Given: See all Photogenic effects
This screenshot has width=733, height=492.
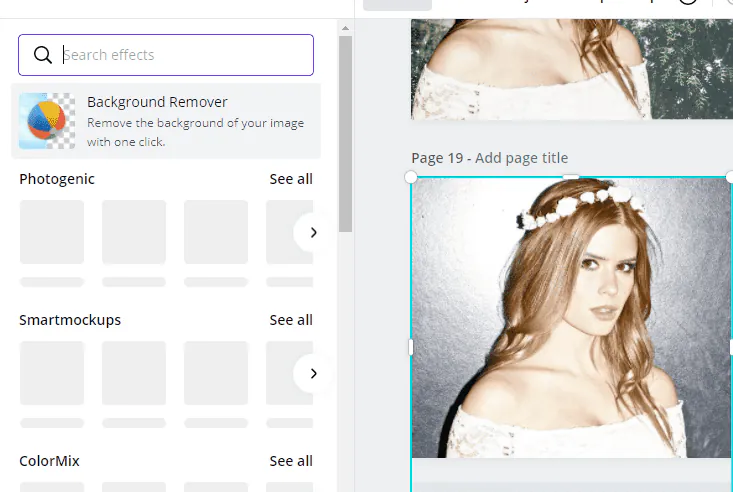Looking at the screenshot, I should [x=291, y=179].
